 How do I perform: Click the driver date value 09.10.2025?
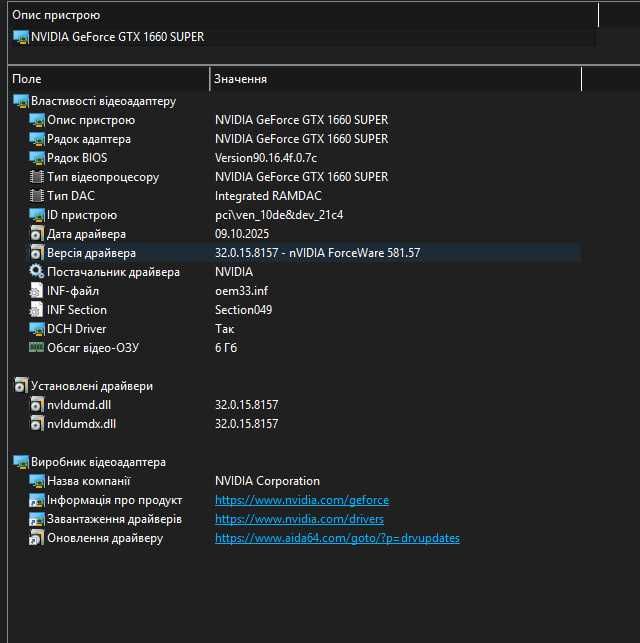click(x=242, y=234)
